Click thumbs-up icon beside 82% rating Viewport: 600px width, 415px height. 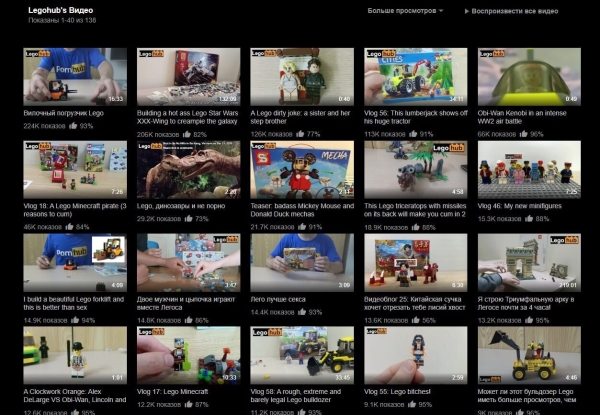pos(187,134)
